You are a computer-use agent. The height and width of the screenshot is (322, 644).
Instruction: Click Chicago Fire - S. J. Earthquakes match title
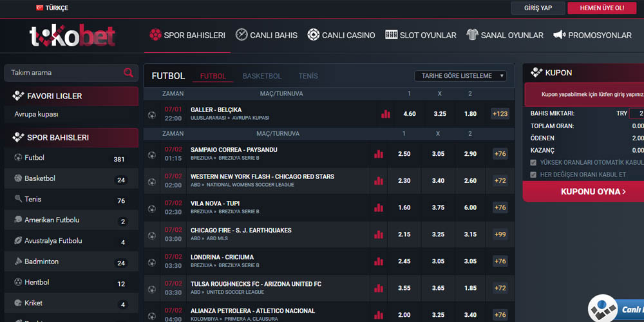click(241, 231)
